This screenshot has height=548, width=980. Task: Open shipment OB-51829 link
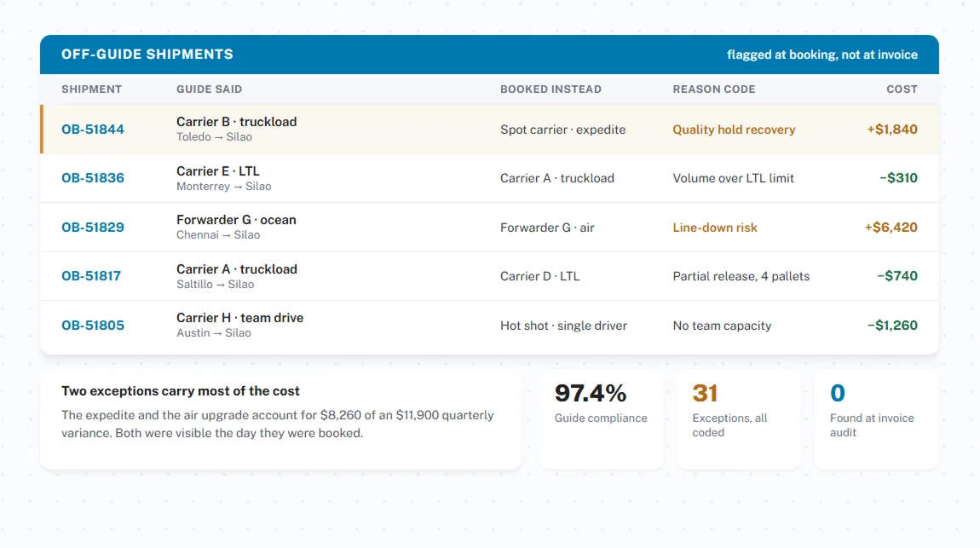click(x=93, y=228)
